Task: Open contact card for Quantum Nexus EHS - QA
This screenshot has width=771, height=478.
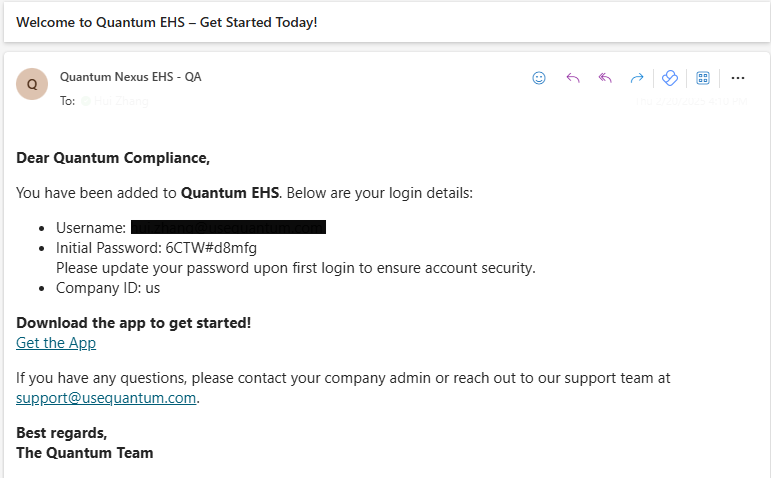Action: (x=130, y=77)
